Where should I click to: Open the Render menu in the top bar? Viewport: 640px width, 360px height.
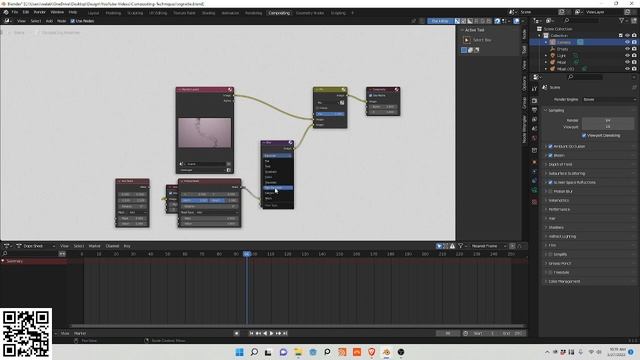coord(40,12)
